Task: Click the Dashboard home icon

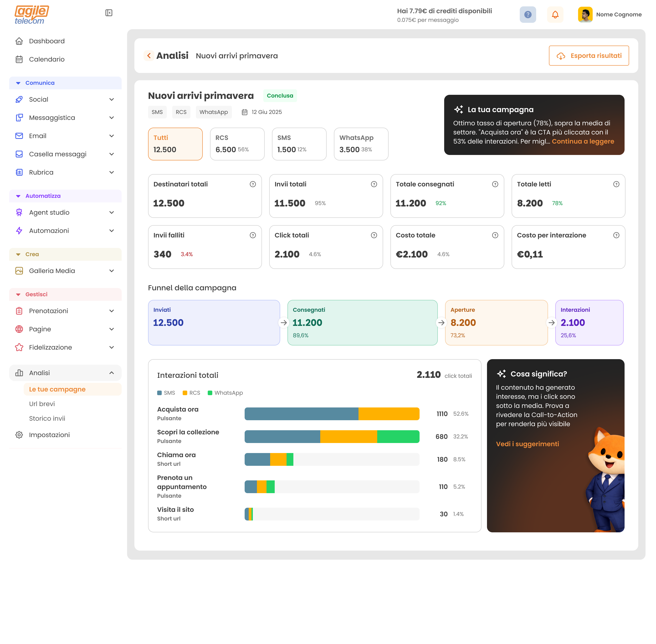Action: [19, 41]
